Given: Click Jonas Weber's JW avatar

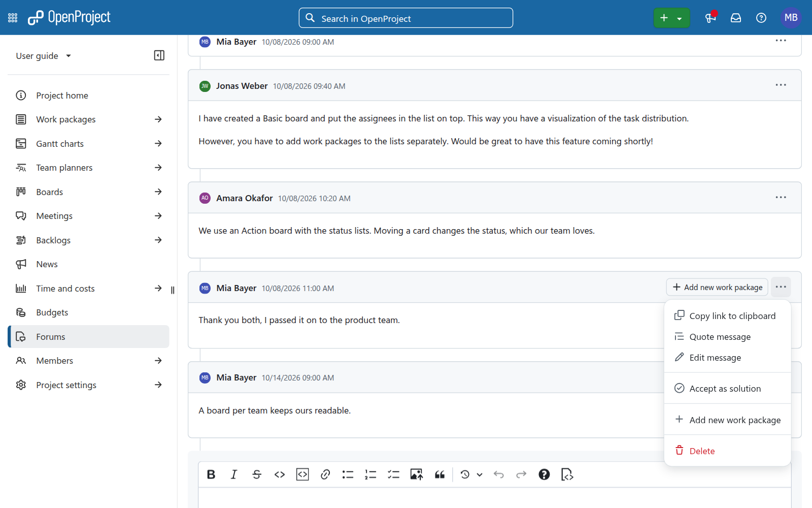Looking at the screenshot, I should pyautogui.click(x=205, y=86).
